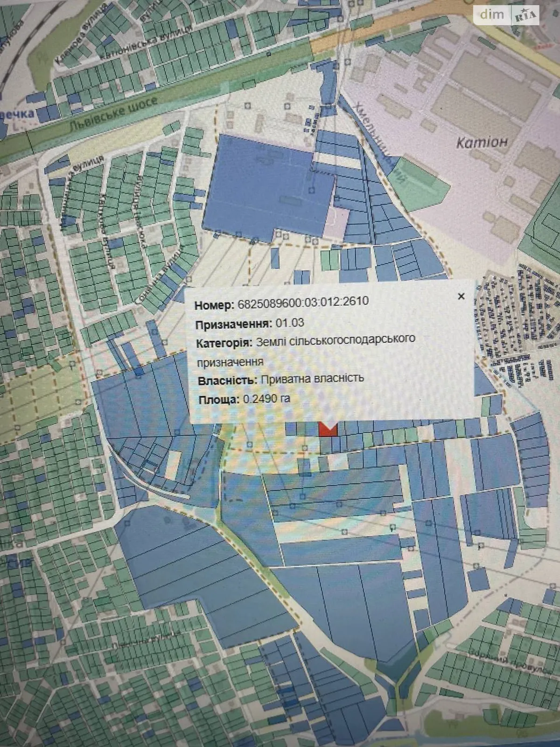Close the parcel info popup
This screenshot has width=560, height=747.
(x=461, y=296)
